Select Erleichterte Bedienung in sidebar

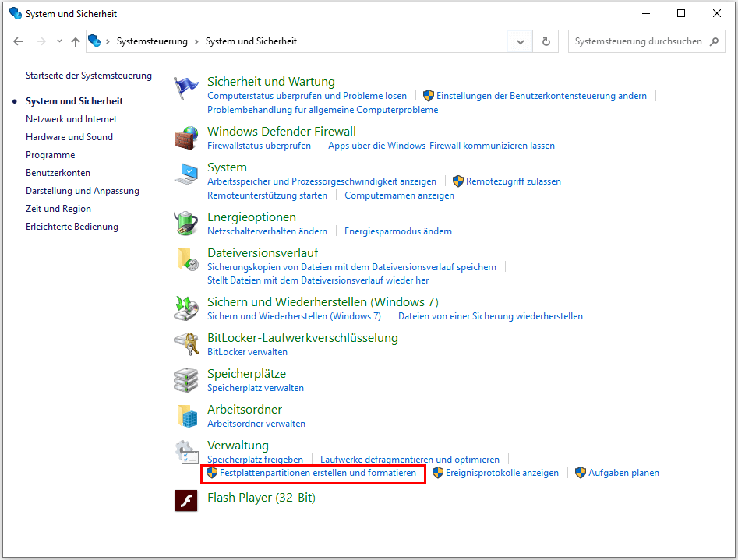pos(72,227)
